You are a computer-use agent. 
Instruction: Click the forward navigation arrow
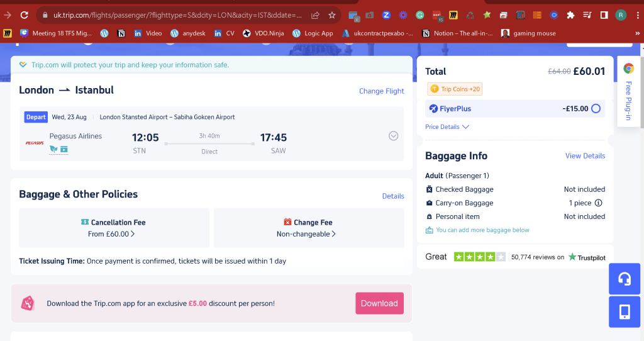(8, 15)
